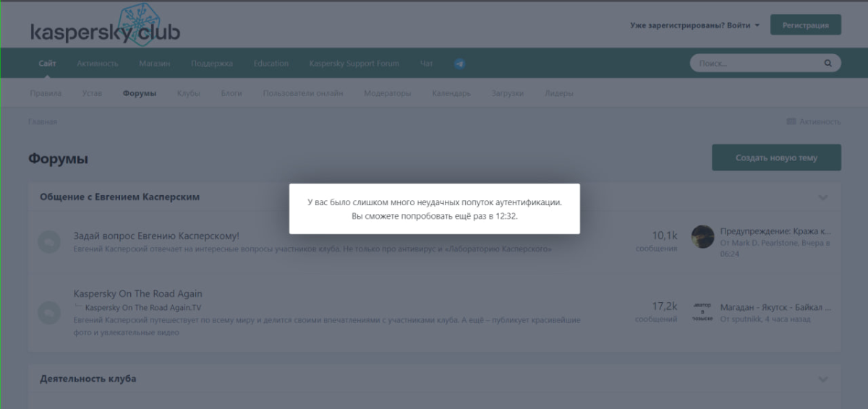Click the activity stream icon near Активность
This screenshot has height=409, width=868.
pos(791,121)
